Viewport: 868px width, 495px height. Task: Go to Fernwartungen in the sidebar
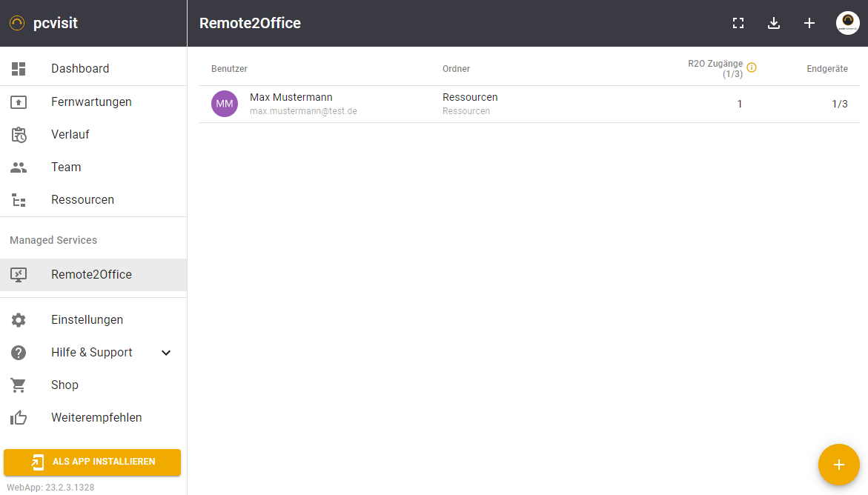tap(91, 102)
